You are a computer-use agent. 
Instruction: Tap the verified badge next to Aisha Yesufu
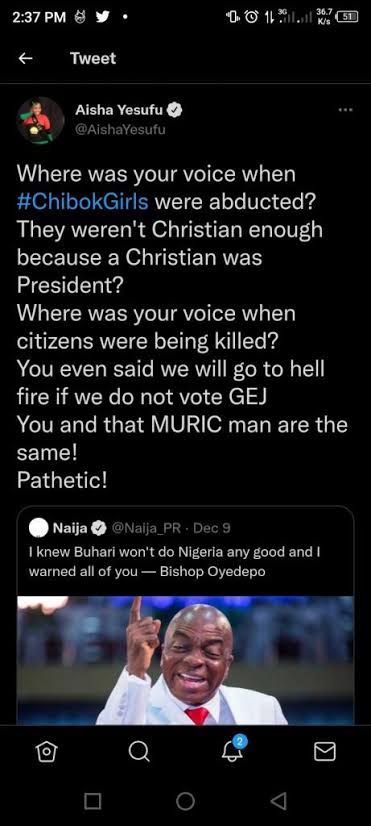click(175, 110)
